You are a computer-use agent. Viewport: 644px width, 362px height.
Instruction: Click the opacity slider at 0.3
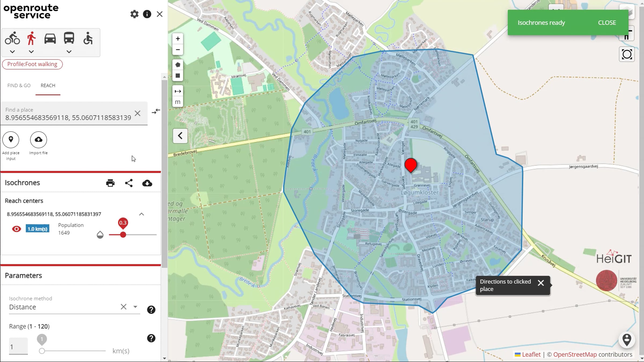(x=123, y=235)
